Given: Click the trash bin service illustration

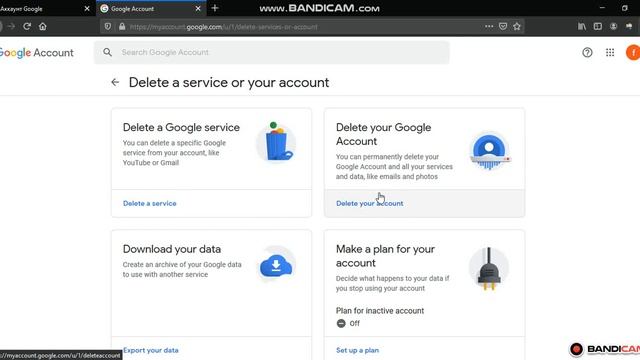Looking at the screenshot, I should 276,142.
